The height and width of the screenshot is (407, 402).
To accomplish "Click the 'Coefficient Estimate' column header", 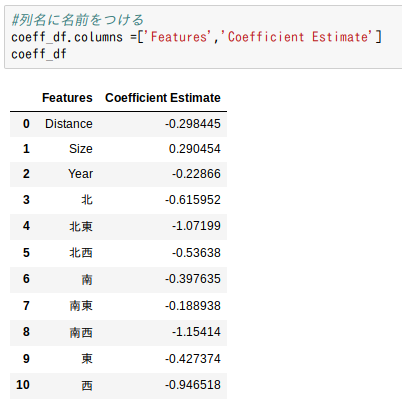I will pos(163,98).
